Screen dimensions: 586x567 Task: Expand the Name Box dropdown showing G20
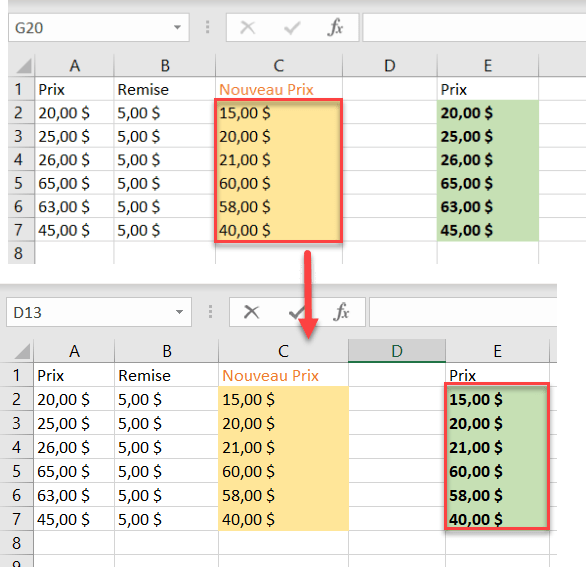tap(178, 27)
